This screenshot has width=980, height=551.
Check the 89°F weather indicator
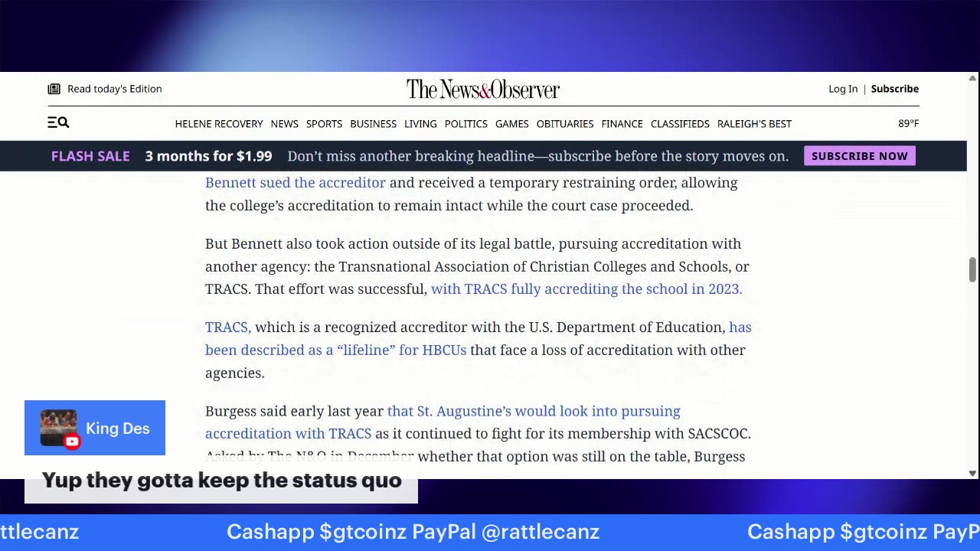click(x=908, y=123)
